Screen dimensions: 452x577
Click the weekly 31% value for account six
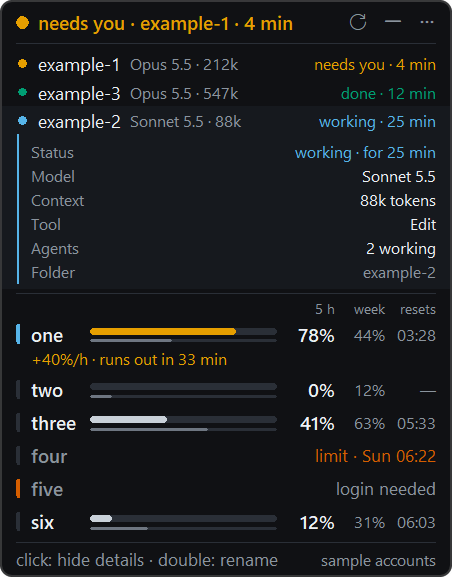(369, 523)
